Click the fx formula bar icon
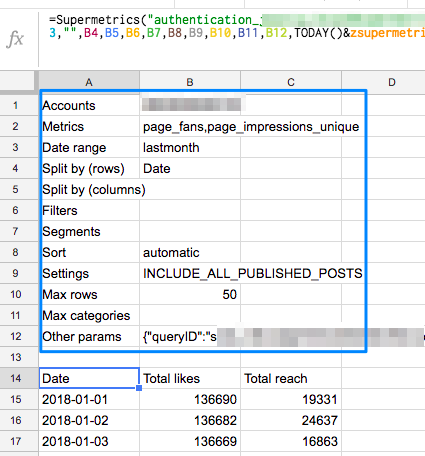425x456 pixels. (x=15, y=39)
